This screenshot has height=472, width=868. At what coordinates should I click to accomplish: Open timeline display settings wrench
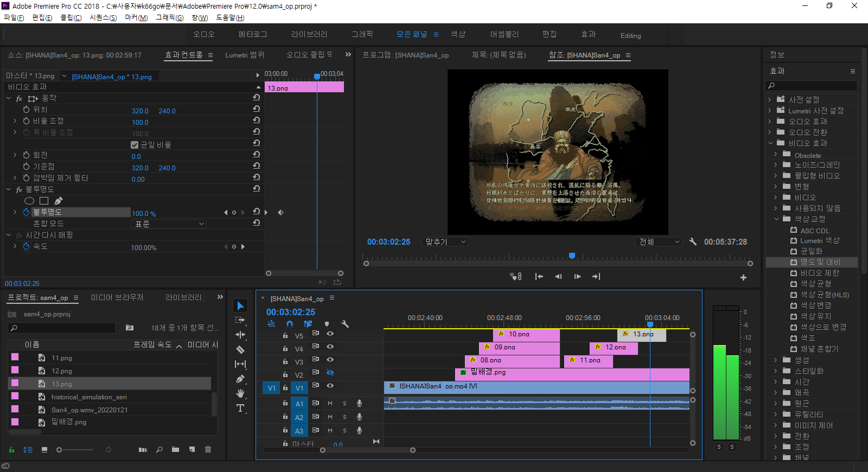[345, 324]
